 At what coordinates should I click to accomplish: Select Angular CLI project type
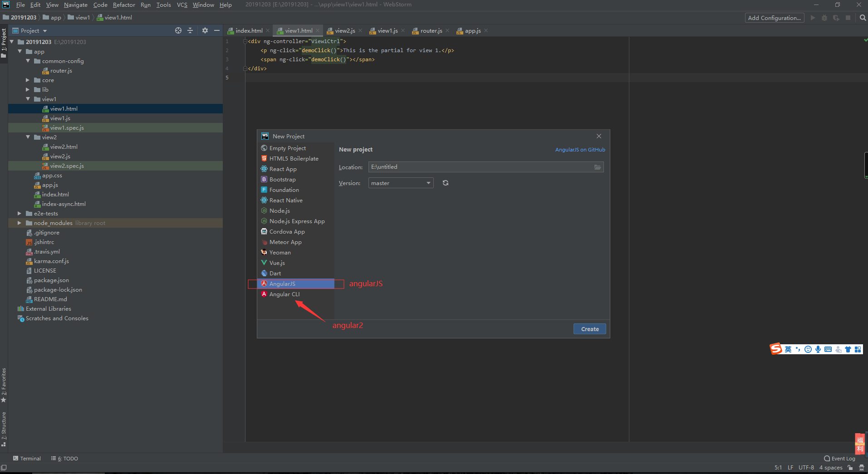295,294
